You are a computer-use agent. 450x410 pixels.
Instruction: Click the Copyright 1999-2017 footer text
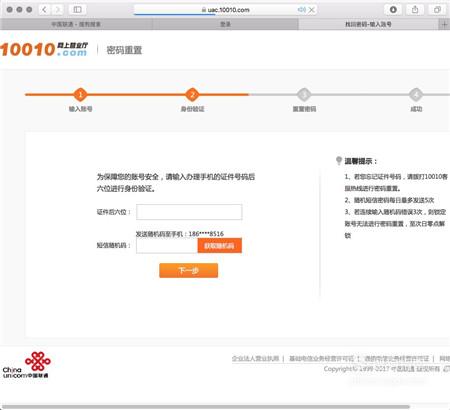pyautogui.click(x=382, y=369)
